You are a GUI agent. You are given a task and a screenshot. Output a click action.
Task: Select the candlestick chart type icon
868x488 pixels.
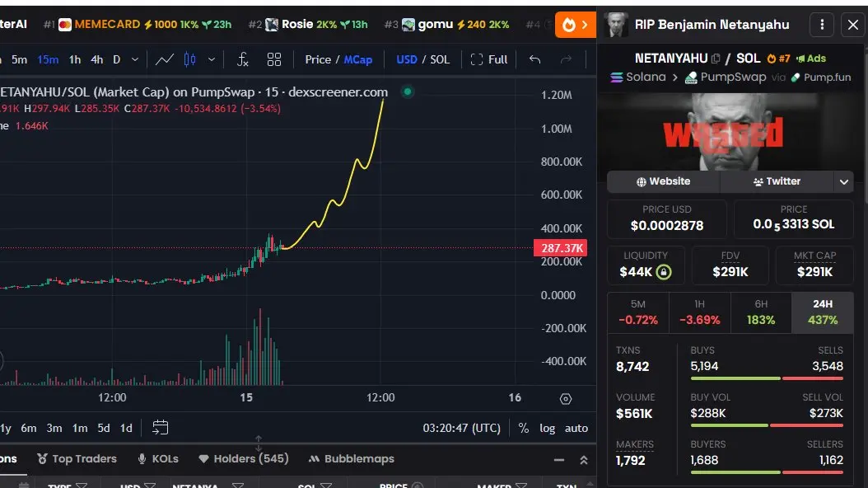tap(189, 59)
